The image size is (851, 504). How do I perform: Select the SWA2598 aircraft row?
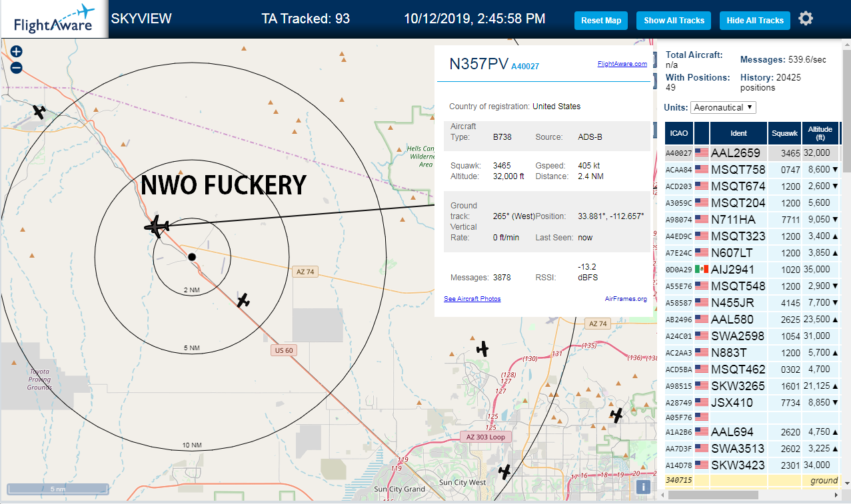(x=752, y=336)
